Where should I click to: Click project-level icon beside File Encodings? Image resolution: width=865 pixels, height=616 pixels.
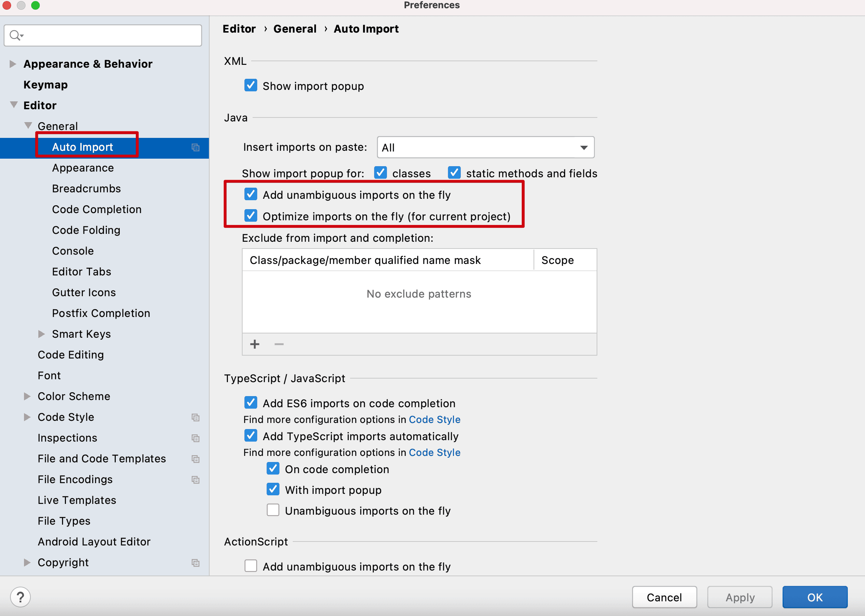pyautogui.click(x=196, y=480)
